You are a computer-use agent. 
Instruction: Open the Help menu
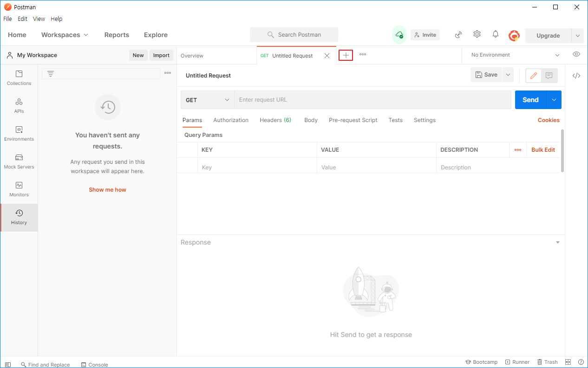(x=57, y=19)
